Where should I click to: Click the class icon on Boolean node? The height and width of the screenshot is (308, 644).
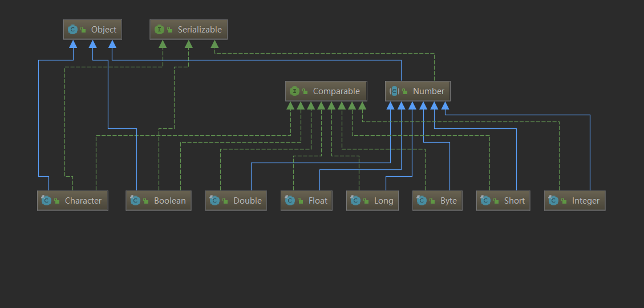click(135, 201)
